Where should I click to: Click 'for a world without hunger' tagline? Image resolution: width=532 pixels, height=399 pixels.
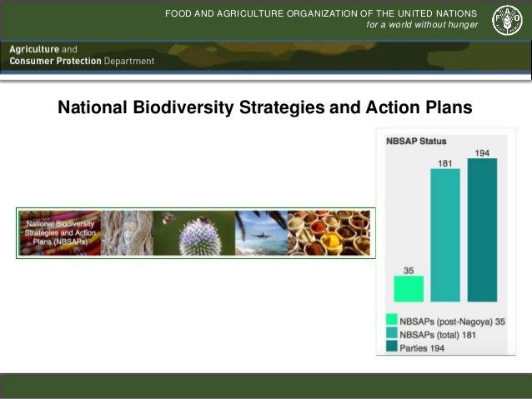[422, 25]
